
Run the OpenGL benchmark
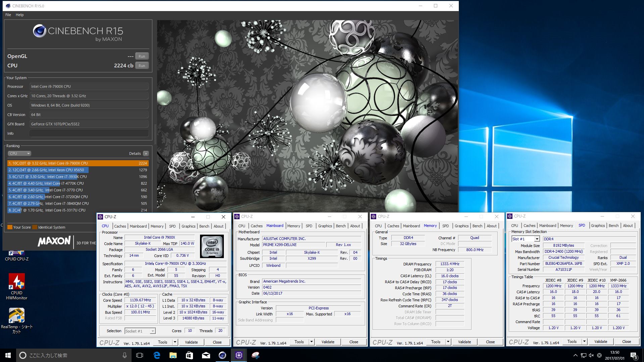point(142,56)
